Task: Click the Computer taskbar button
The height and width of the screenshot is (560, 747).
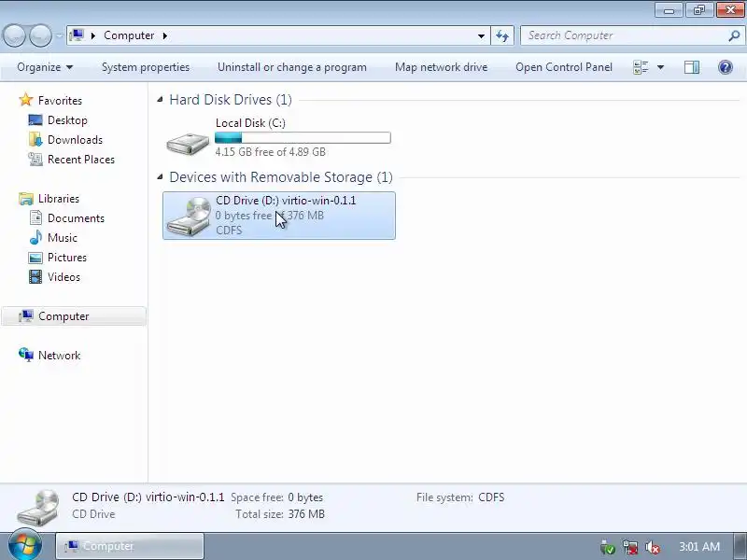Action: tap(130, 546)
